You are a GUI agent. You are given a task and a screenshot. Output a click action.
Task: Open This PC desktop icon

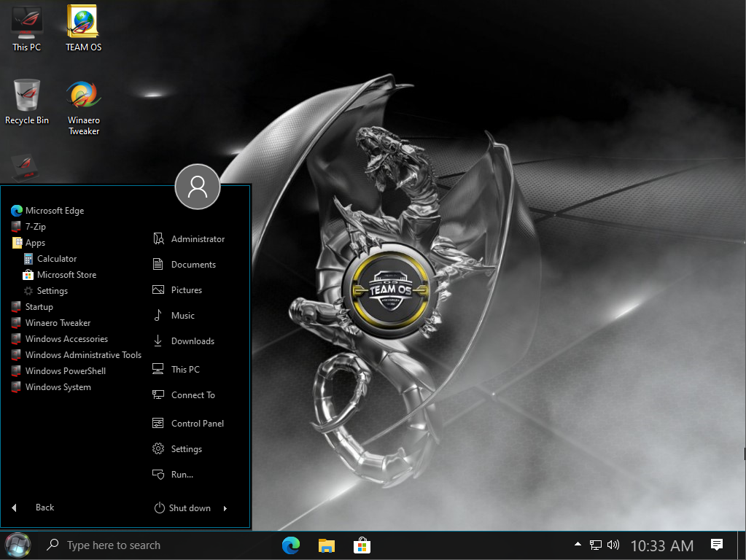coord(27,28)
